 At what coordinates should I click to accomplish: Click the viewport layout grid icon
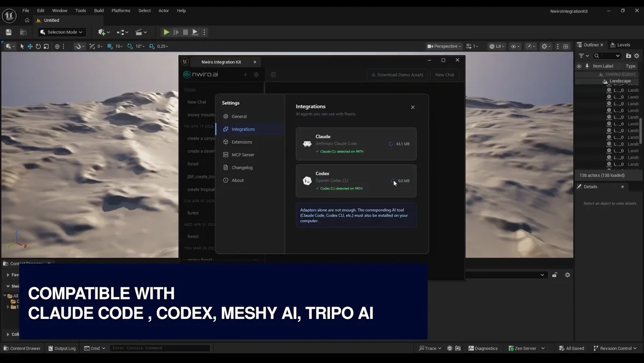coord(566,46)
